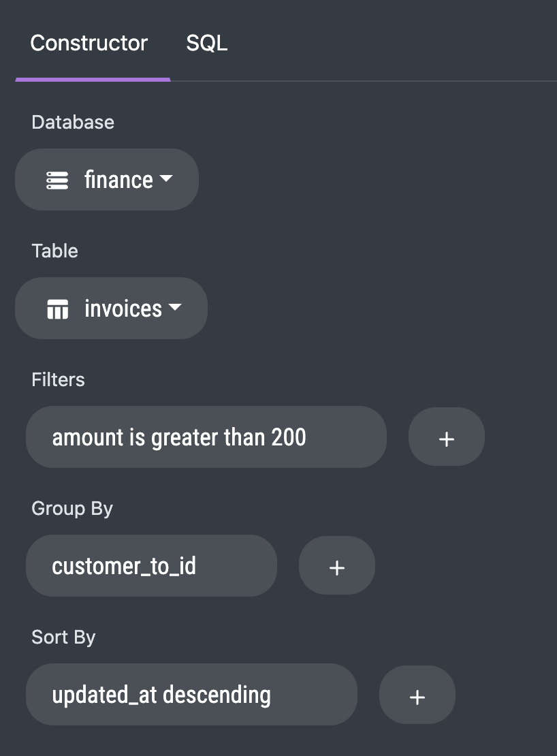Click the purple underline below Constructor tab
Screen dimensions: 557x756
point(93,80)
